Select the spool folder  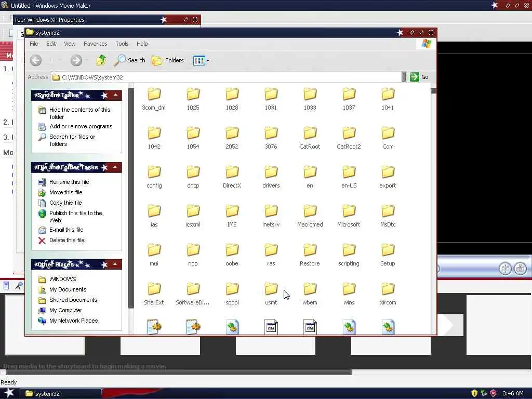pos(232,294)
